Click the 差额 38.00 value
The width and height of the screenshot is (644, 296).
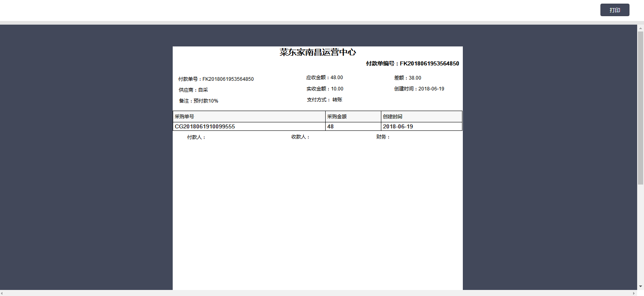(408, 78)
